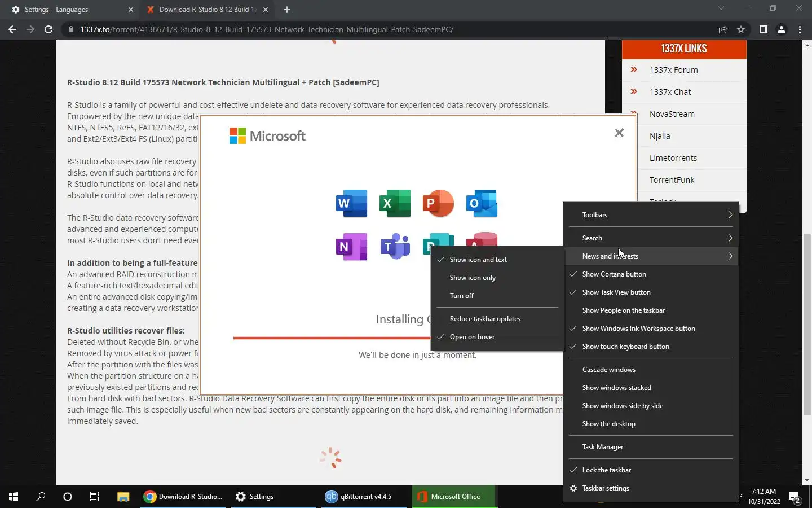Choose Cascade windows
This screenshot has width=812, height=508.
[651, 370]
